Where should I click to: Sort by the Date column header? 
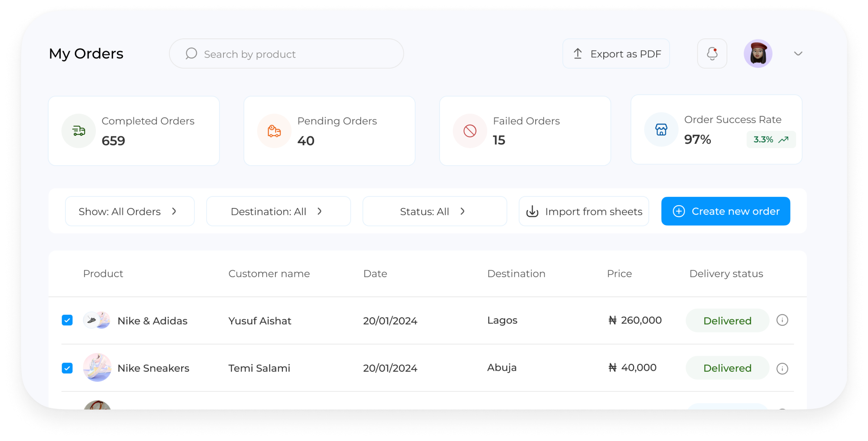375,274
